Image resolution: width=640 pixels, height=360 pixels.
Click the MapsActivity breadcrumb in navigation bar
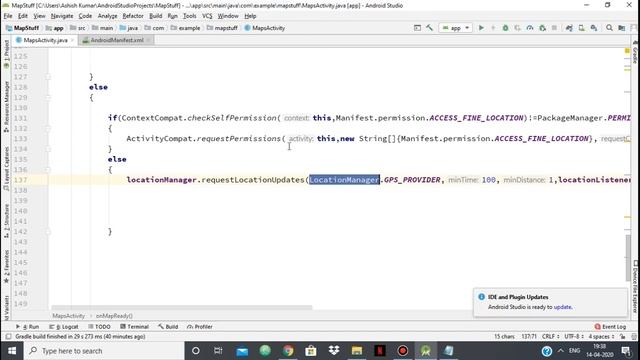pyautogui.click(x=264, y=28)
